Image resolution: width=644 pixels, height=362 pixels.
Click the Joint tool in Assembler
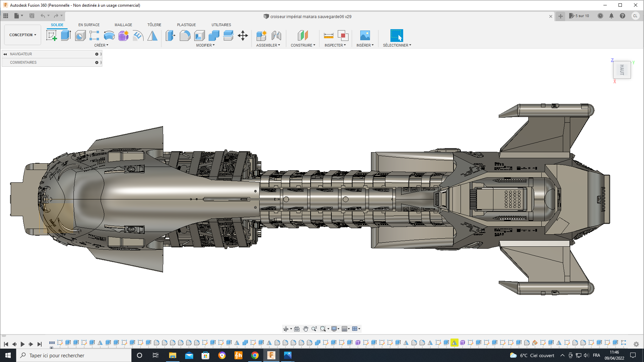[276, 36]
